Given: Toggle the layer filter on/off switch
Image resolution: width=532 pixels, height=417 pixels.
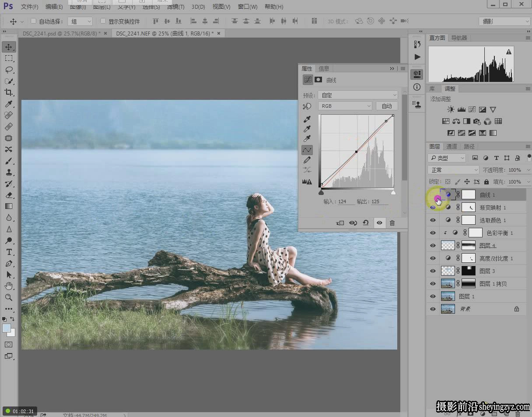Looking at the screenshot, I should (x=529, y=157).
